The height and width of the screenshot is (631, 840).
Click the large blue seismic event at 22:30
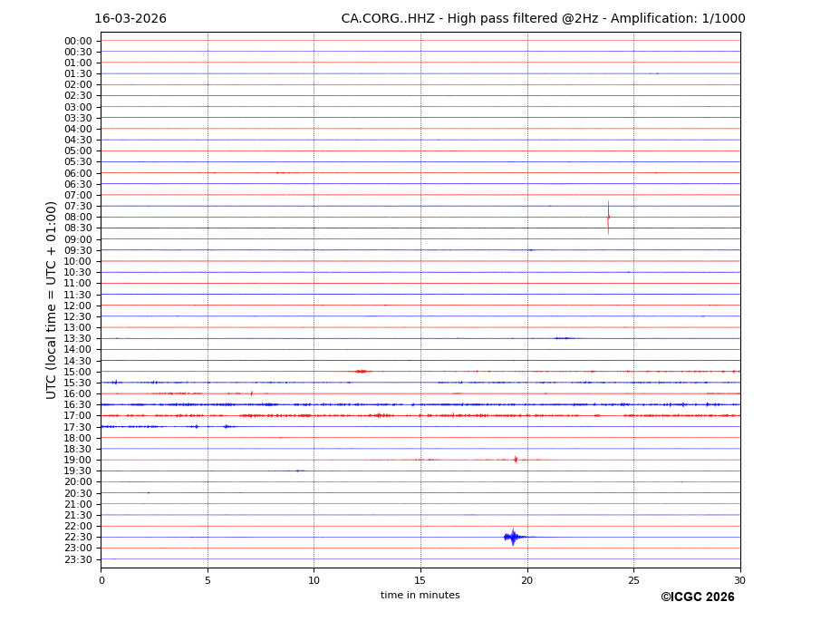(513, 537)
